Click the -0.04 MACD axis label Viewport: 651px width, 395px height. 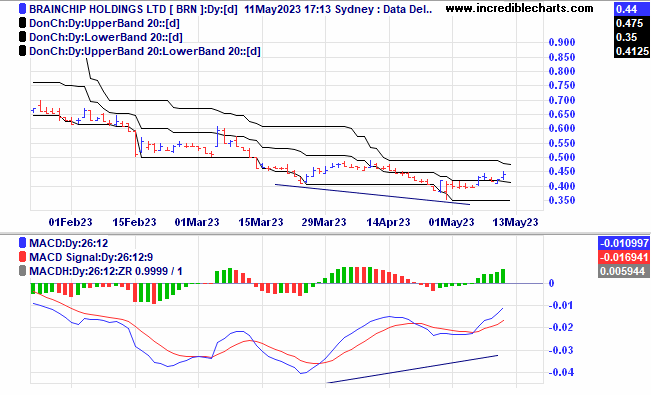[x=562, y=372]
